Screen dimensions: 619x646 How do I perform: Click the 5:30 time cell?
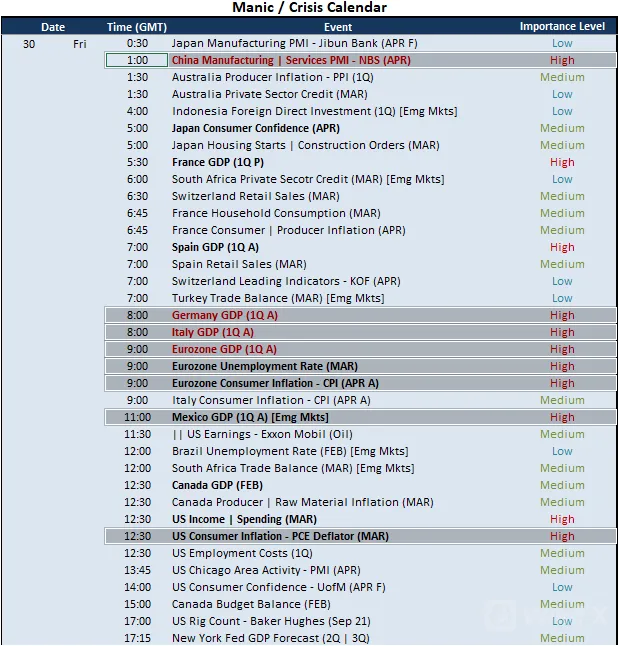(137, 162)
